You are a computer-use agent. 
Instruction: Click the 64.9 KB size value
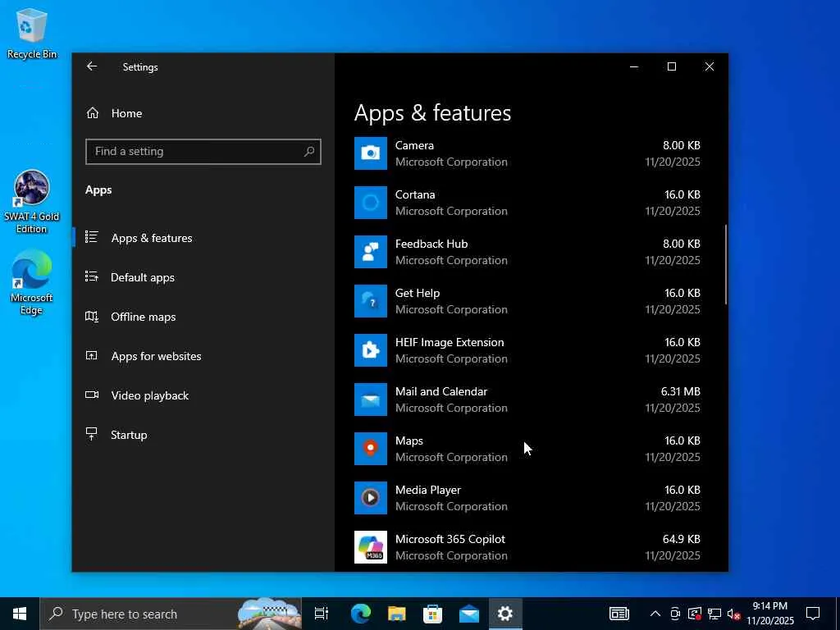click(x=681, y=539)
